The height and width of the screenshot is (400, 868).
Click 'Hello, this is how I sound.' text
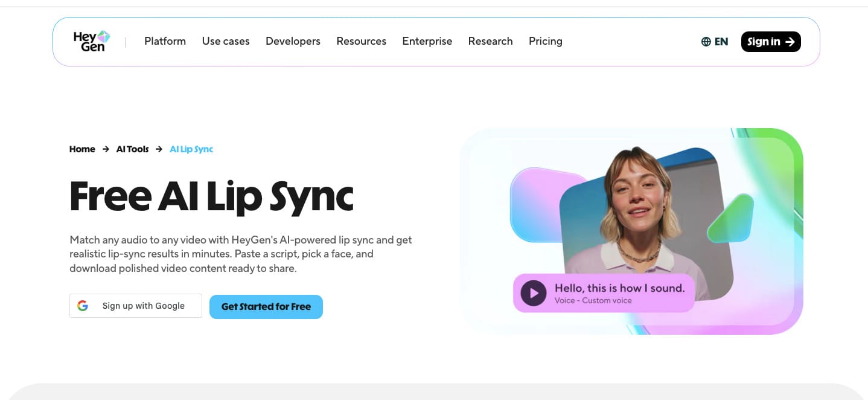(x=620, y=288)
